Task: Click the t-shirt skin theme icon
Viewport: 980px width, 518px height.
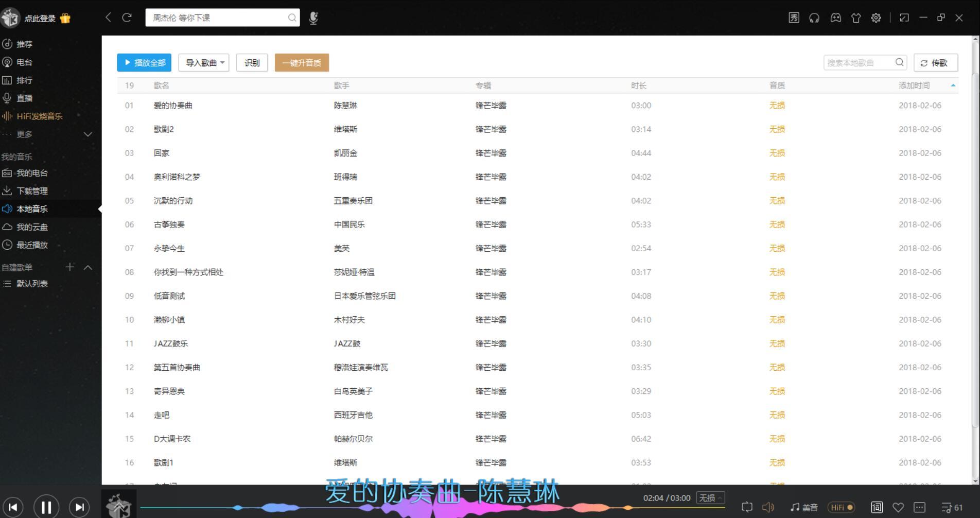Action: (x=856, y=18)
